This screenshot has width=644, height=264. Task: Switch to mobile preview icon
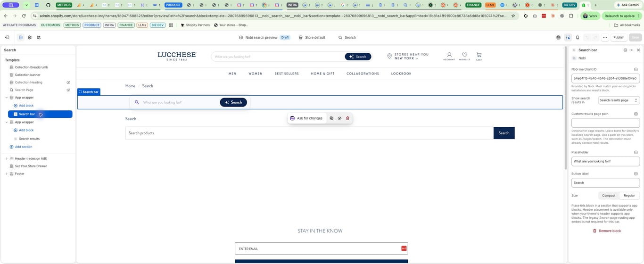coord(578,37)
